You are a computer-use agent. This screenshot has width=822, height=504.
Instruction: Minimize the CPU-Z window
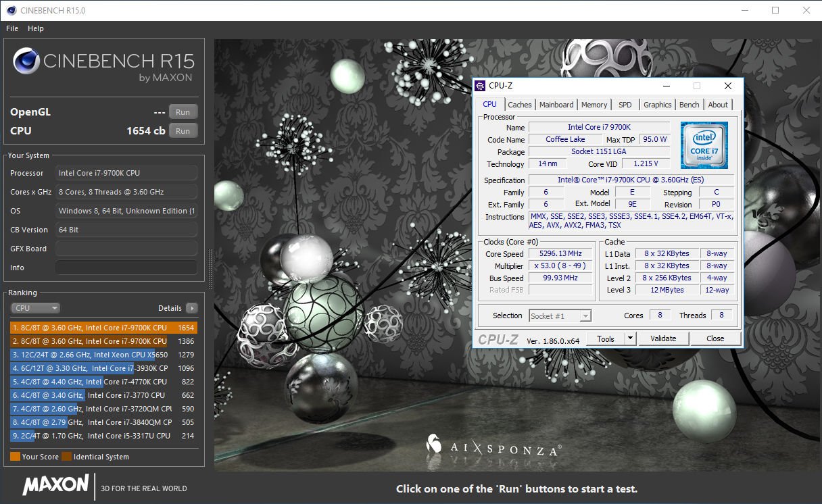tap(666, 86)
